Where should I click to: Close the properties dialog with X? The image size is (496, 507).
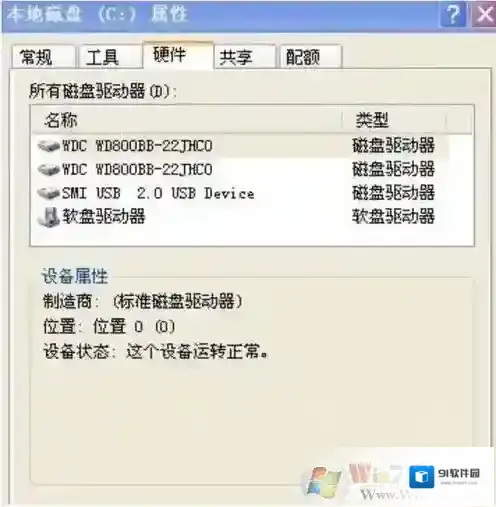click(484, 14)
